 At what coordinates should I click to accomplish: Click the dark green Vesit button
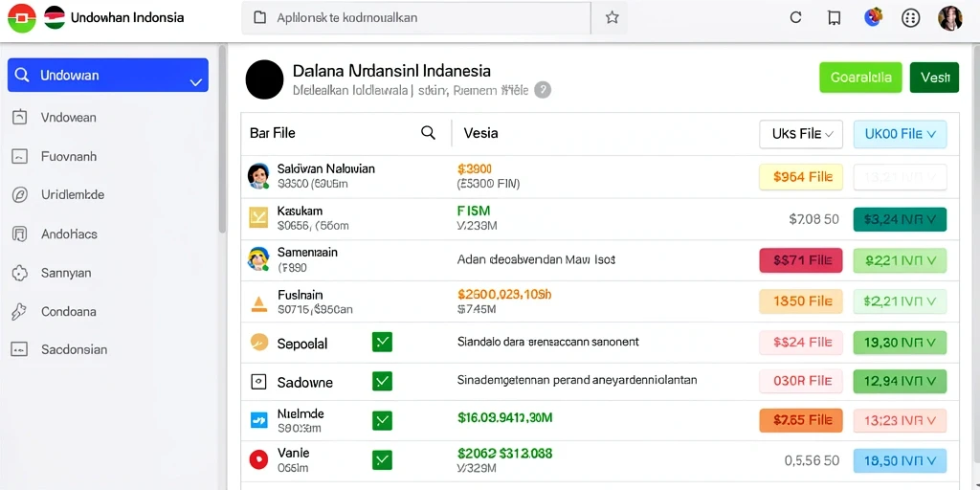pos(934,78)
